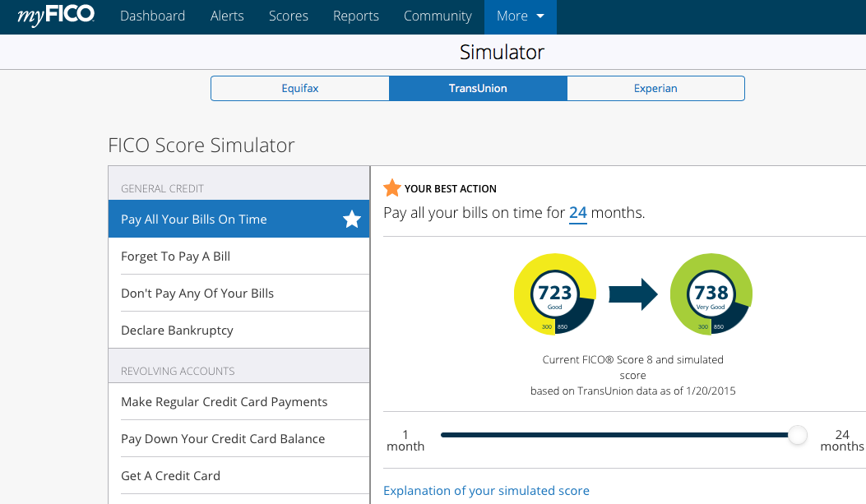Viewport: 866px width, 504px height.
Task: Choose Forget To Pay A Bill scenario
Action: tap(238, 257)
